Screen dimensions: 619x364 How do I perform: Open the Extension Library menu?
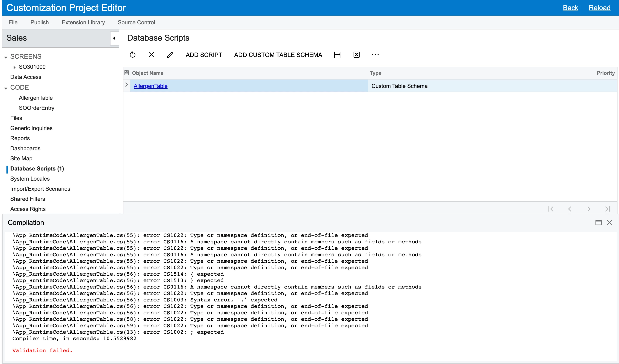(x=83, y=22)
